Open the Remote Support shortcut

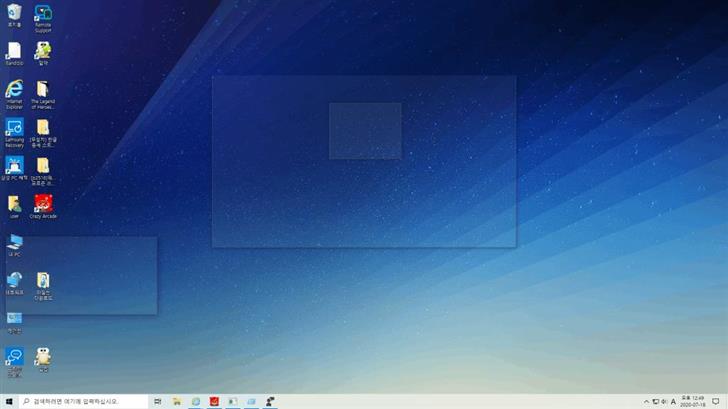pos(43,18)
